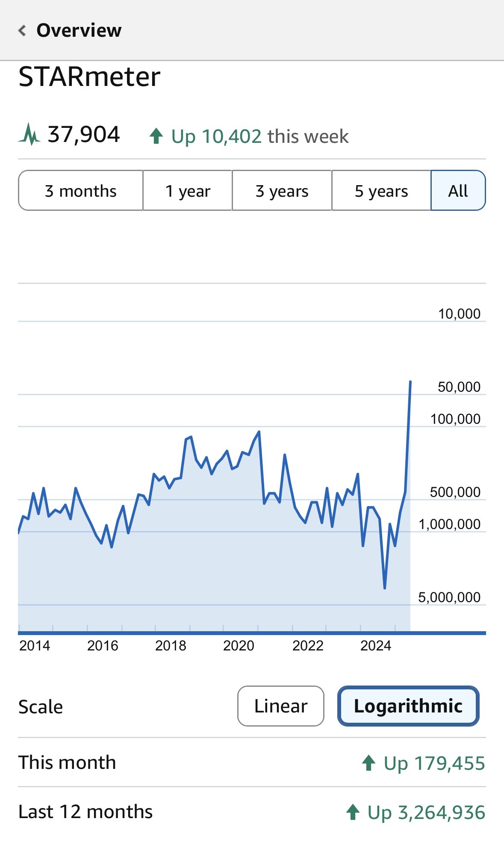504x857 pixels.
Task: Select the 1 year range tab
Action: point(188,190)
